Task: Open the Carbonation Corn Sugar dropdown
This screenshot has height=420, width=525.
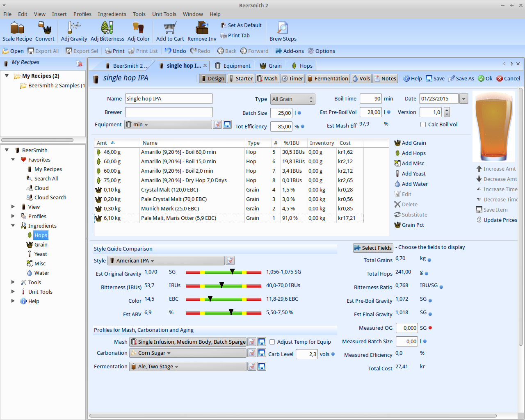Action: pyautogui.click(x=188, y=353)
